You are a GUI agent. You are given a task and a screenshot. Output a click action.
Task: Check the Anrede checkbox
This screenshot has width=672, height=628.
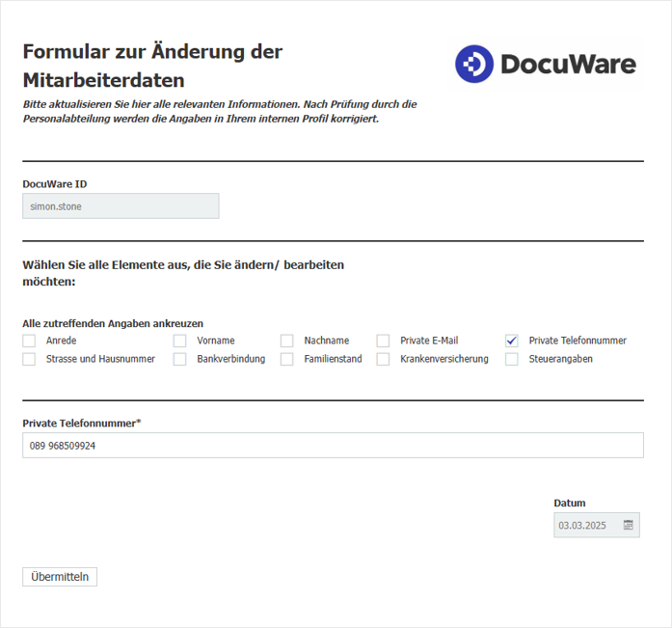point(29,341)
